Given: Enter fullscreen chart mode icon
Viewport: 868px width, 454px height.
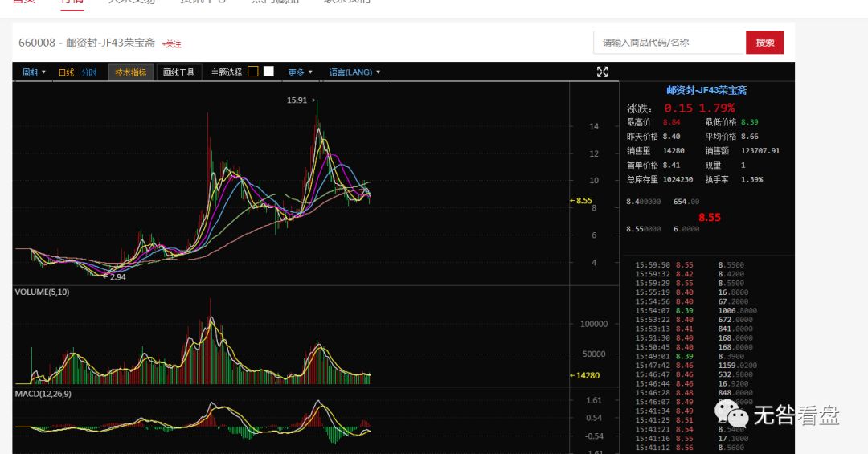Looking at the screenshot, I should click(x=602, y=72).
